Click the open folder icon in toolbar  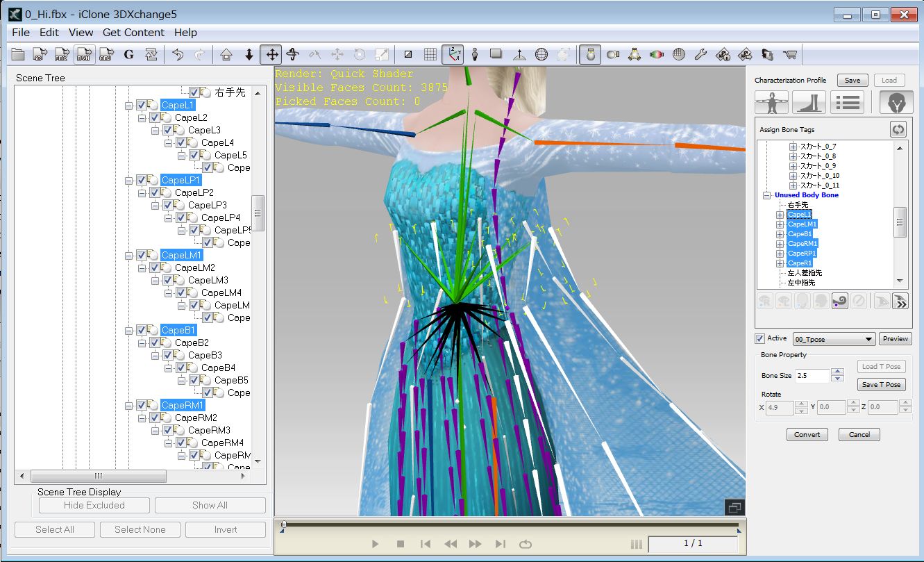pyautogui.click(x=18, y=54)
